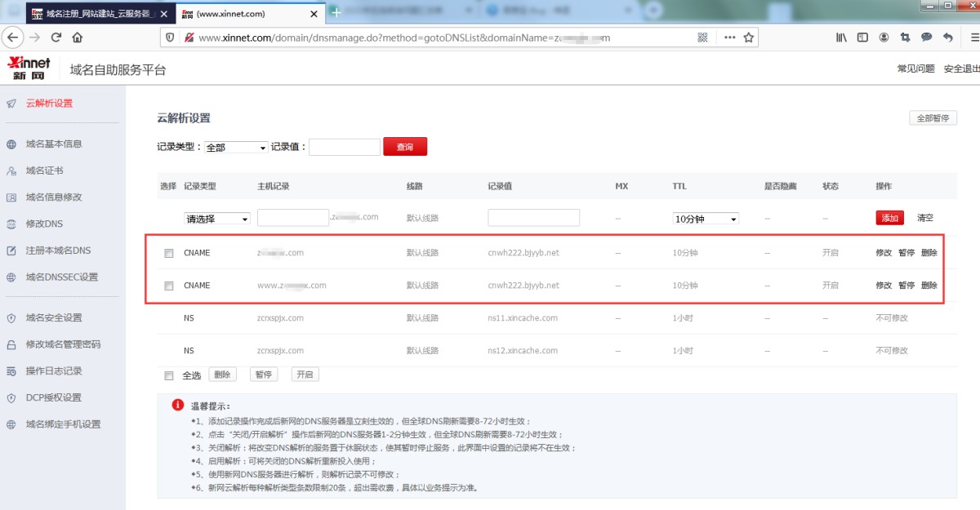Click the 操作日志记录 sidebar icon
980x510 pixels.
tap(11, 371)
